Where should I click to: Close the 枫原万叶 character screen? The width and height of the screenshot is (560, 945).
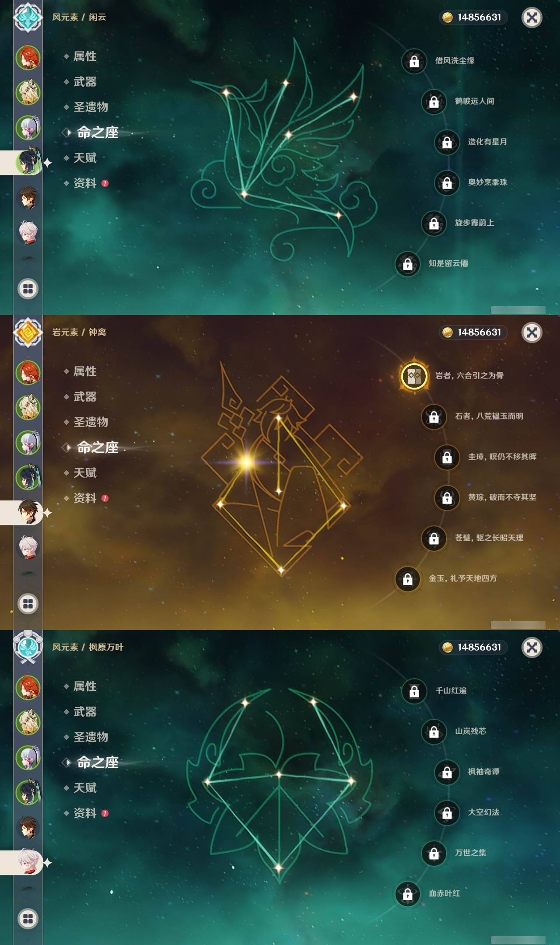pyautogui.click(x=532, y=647)
